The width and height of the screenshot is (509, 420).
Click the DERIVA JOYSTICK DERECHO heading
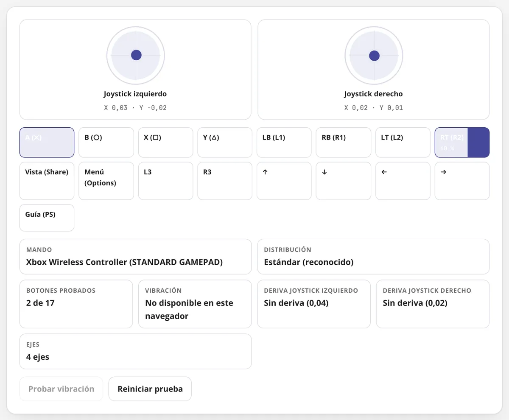427,291
